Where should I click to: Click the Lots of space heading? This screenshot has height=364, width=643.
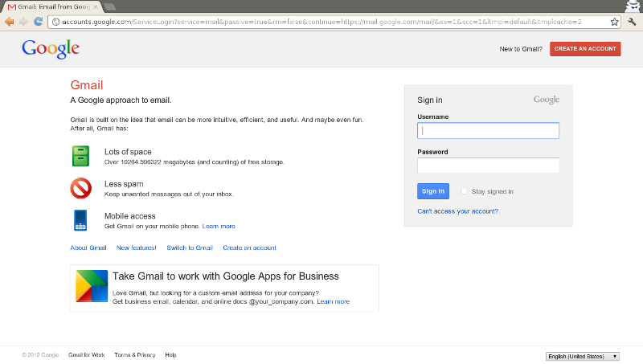tap(128, 152)
